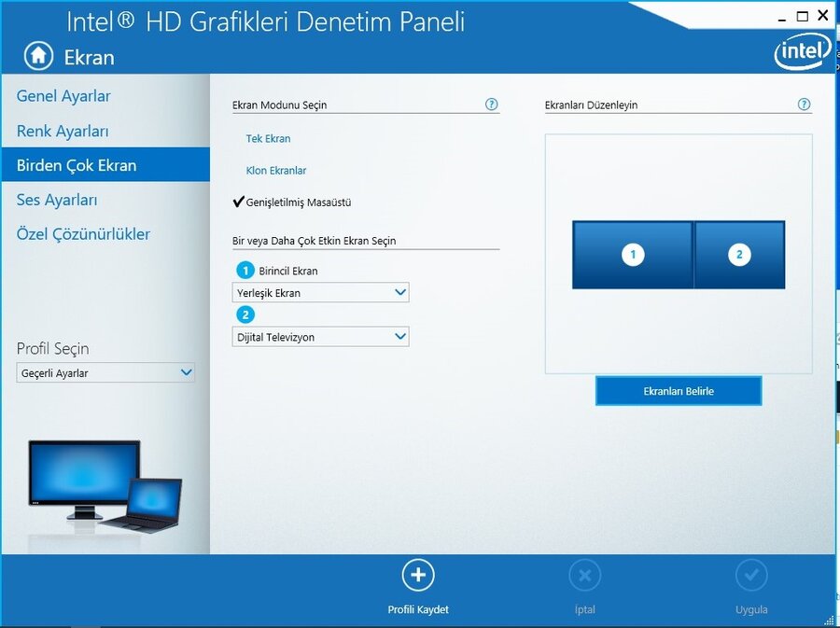Open help for Ekran Modunu Seçin
The width and height of the screenshot is (840, 628).
tap(491, 105)
